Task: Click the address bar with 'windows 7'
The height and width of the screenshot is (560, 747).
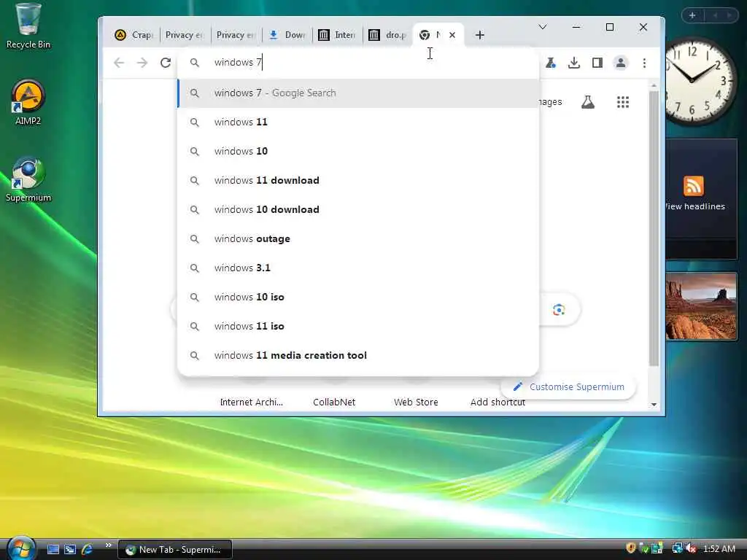Action: pos(357,63)
